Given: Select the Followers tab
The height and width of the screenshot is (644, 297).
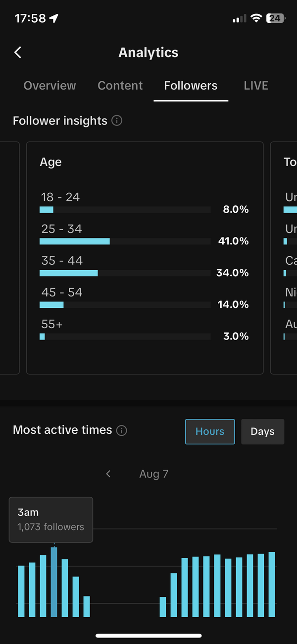Looking at the screenshot, I should [x=191, y=85].
